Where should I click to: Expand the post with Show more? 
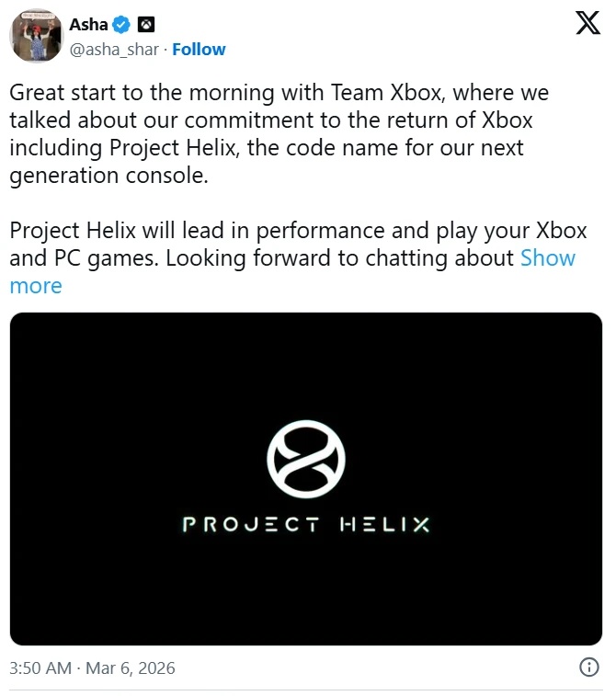pyautogui.click(x=548, y=258)
